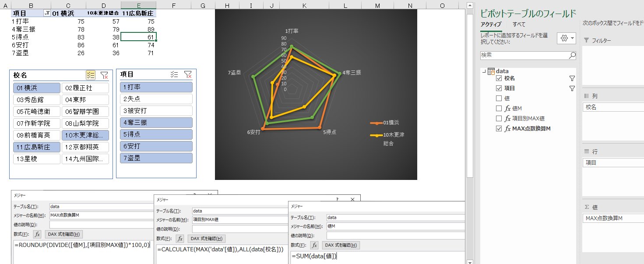Check the 項目別MAX値 measure checkbox
The width and height of the screenshot is (644, 264).
(499, 119)
